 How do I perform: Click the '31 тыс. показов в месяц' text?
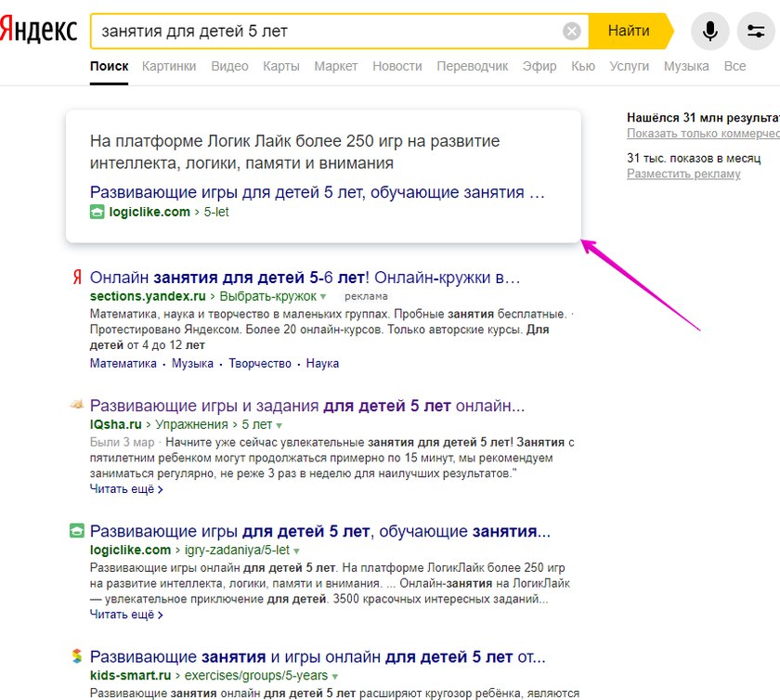point(694,158)
